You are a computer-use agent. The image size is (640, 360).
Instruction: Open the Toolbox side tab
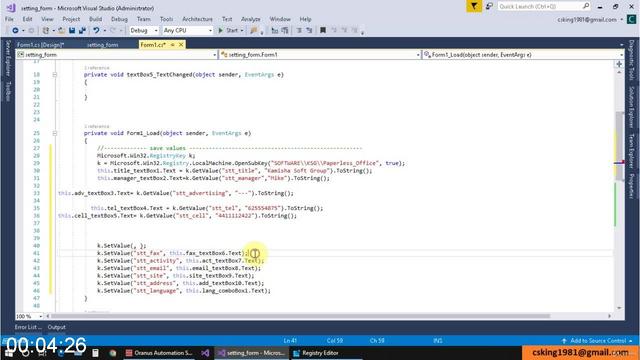point(8,91)
